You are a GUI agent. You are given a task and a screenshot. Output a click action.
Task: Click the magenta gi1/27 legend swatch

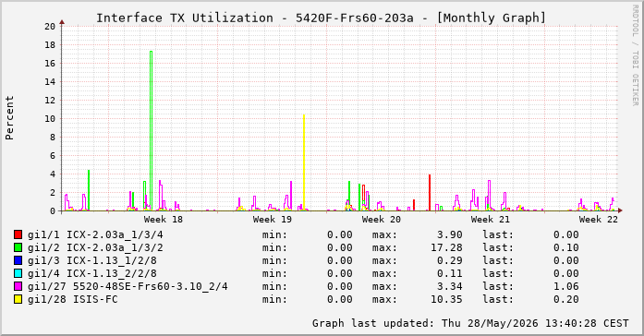[18, 286]
